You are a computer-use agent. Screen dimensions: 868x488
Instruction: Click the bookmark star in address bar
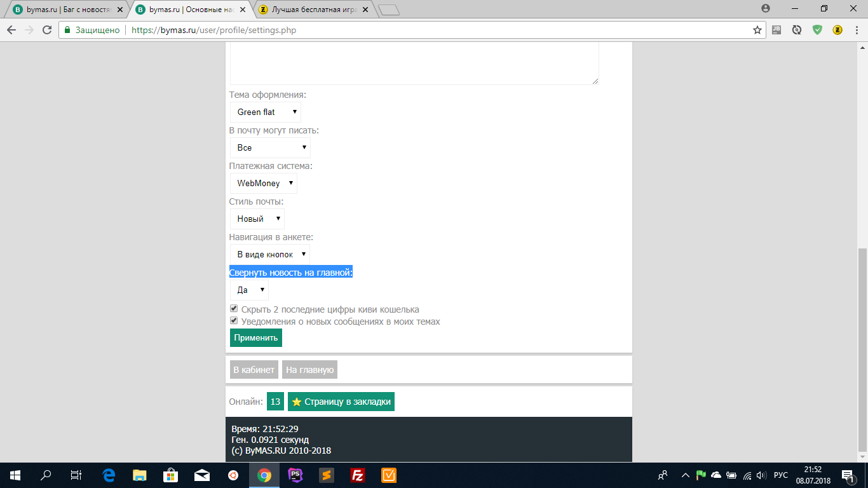pyautogui.click(x=757, y=30)
